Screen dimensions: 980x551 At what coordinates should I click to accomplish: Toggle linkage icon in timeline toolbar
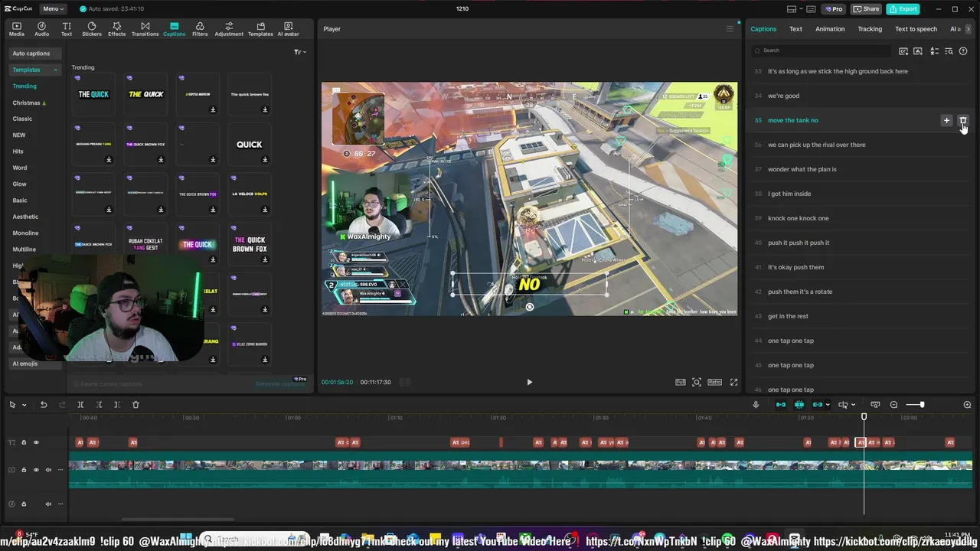[817, 405]
